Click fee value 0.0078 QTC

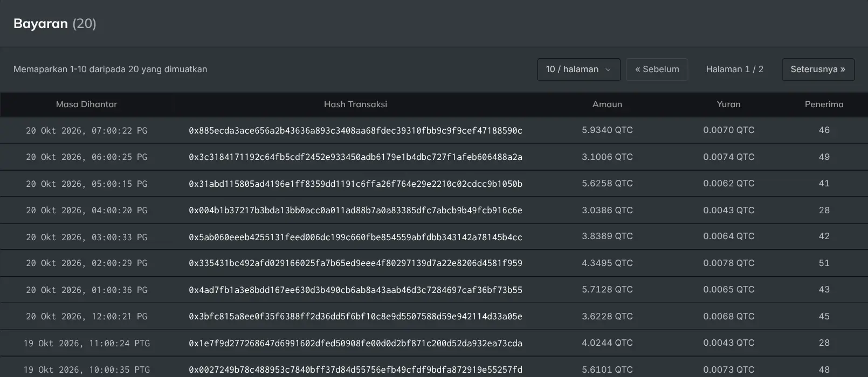[728, 263]
